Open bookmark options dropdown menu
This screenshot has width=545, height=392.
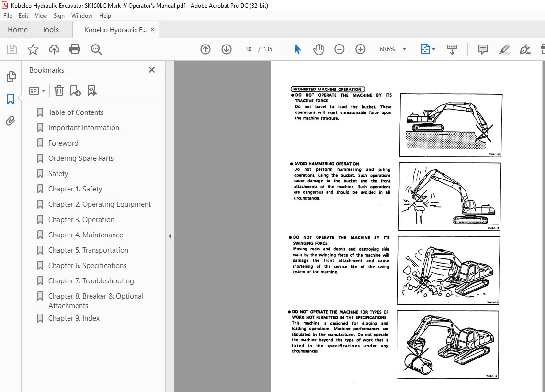37,90
